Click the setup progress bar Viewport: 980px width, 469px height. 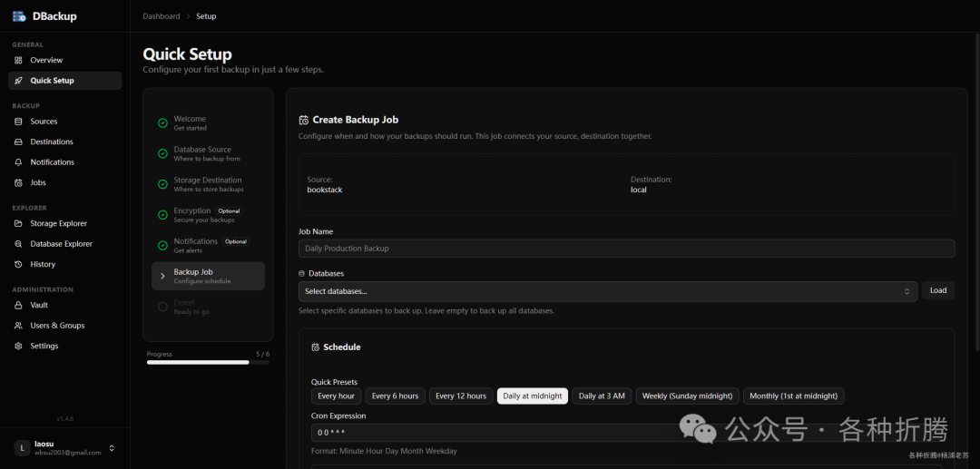click(208, 362)
